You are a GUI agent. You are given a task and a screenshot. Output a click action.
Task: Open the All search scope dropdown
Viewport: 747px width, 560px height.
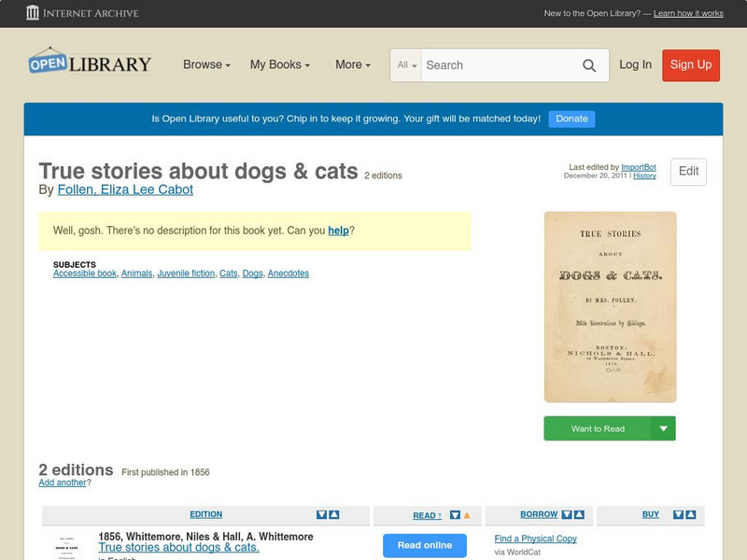coord(406,65)
